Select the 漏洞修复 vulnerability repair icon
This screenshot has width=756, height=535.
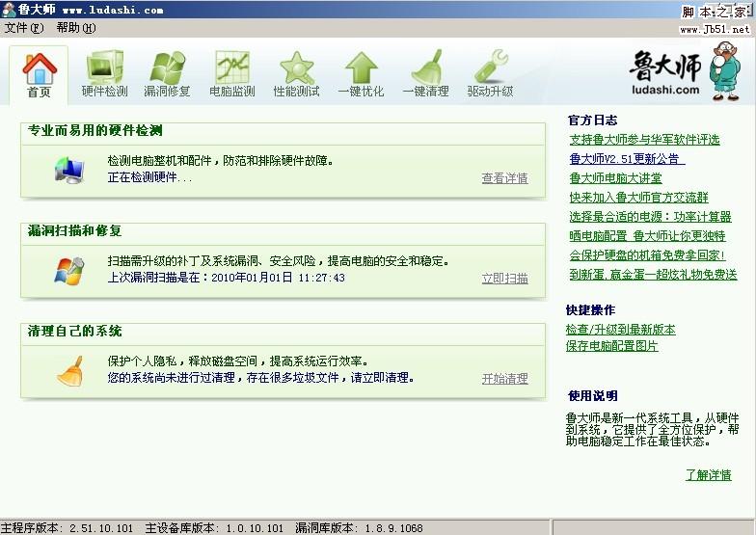point(167,73)
